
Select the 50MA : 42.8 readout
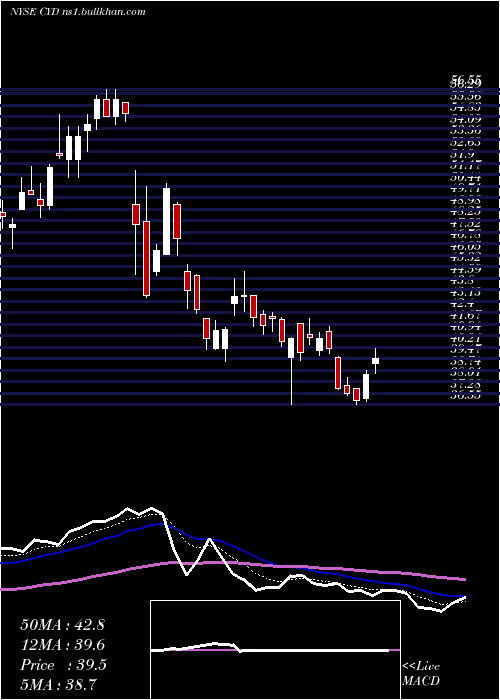click(62, 625)
